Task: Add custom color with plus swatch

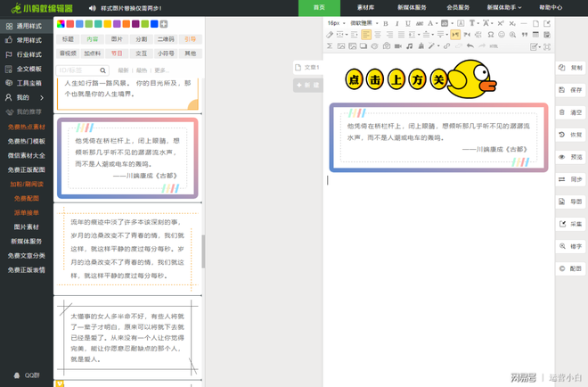Action: pos(164,24)
